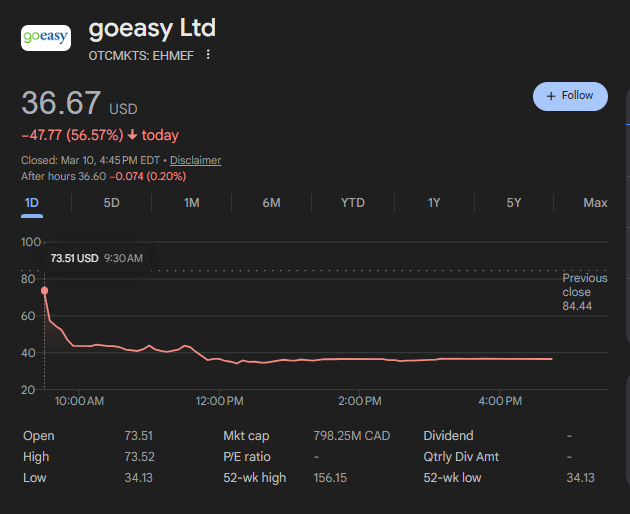
Task: Show the Max chart range
Action: pos(595,203)
